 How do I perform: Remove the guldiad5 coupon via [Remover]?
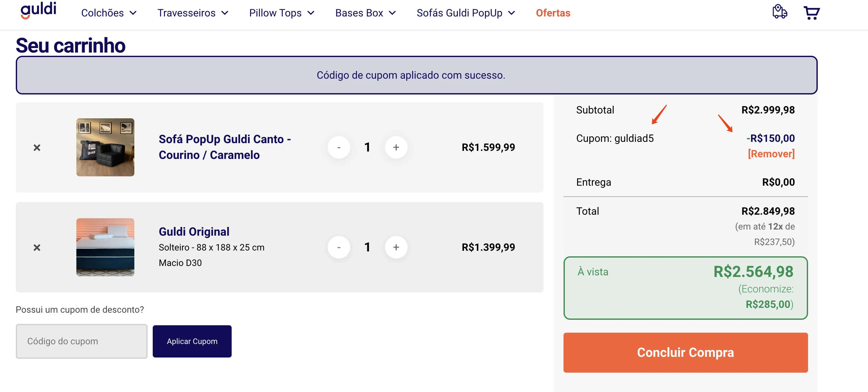click(x=771, y=154)
